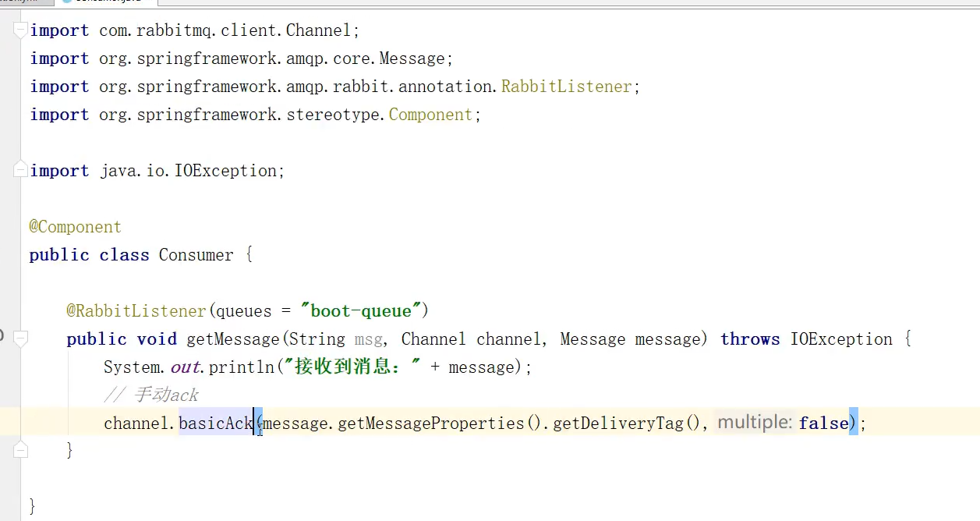
Task: Click fold marker beside java.io.IOException import
Action: point(21,170)
